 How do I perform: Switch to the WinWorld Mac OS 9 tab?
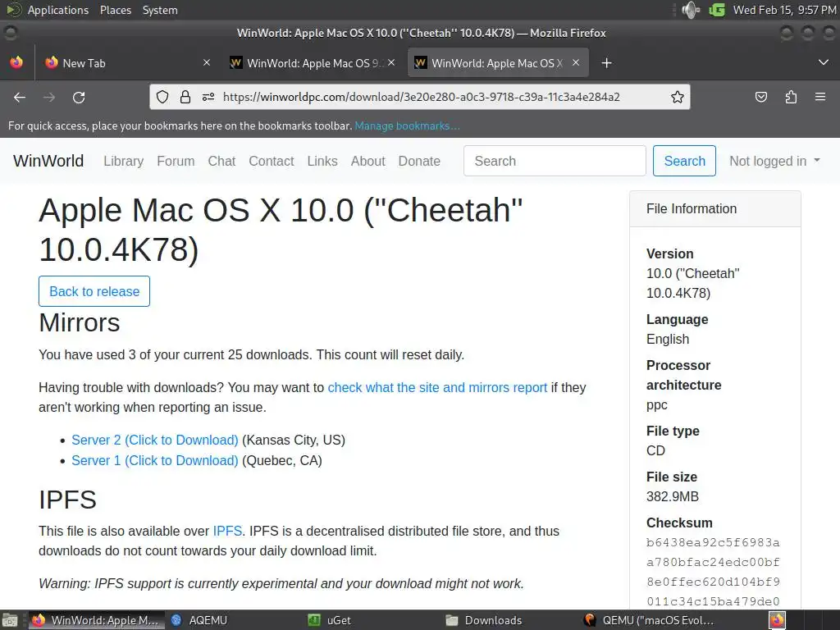(313, 62)
